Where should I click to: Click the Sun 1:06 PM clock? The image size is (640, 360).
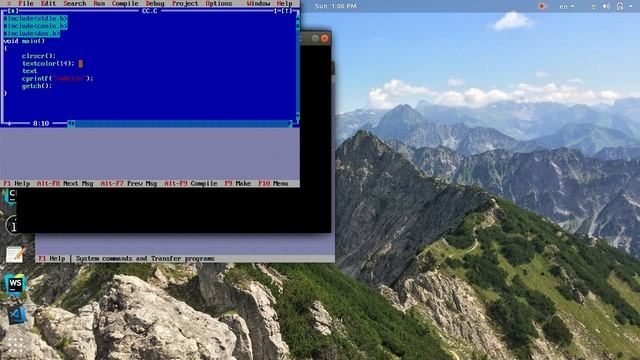coord(336,6)
